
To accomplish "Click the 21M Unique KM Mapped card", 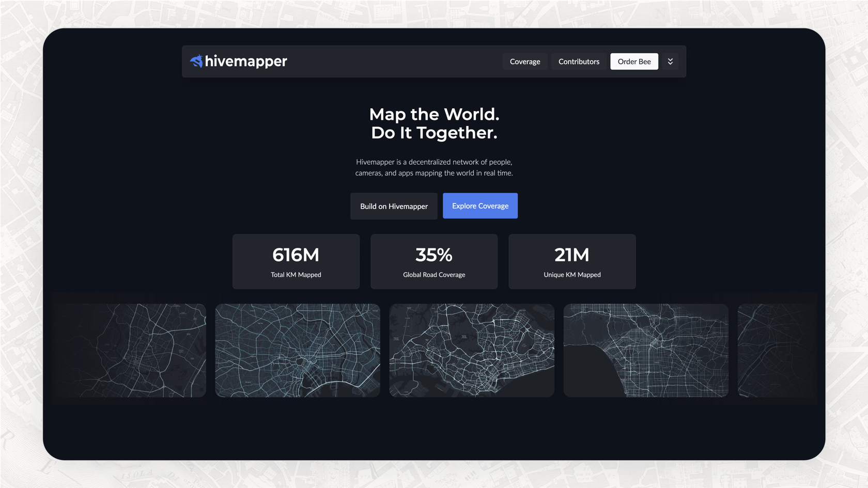I will [572, 261].
